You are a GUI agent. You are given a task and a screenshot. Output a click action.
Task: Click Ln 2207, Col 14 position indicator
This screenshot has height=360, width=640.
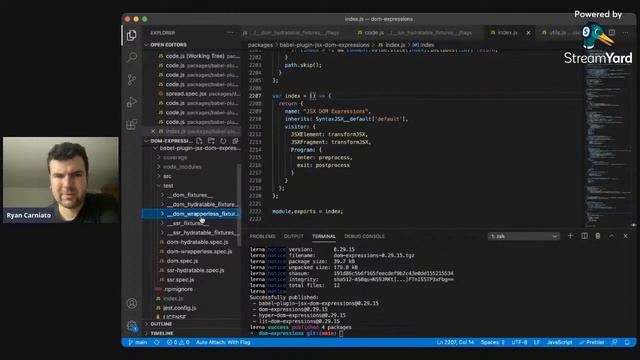pos(455,342)
